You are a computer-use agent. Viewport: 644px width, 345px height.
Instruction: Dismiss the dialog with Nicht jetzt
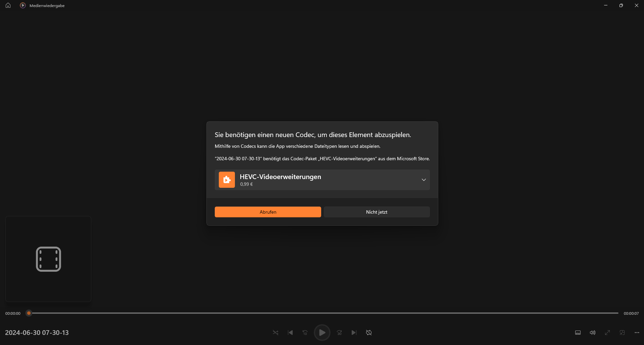(x=377, y=212)
